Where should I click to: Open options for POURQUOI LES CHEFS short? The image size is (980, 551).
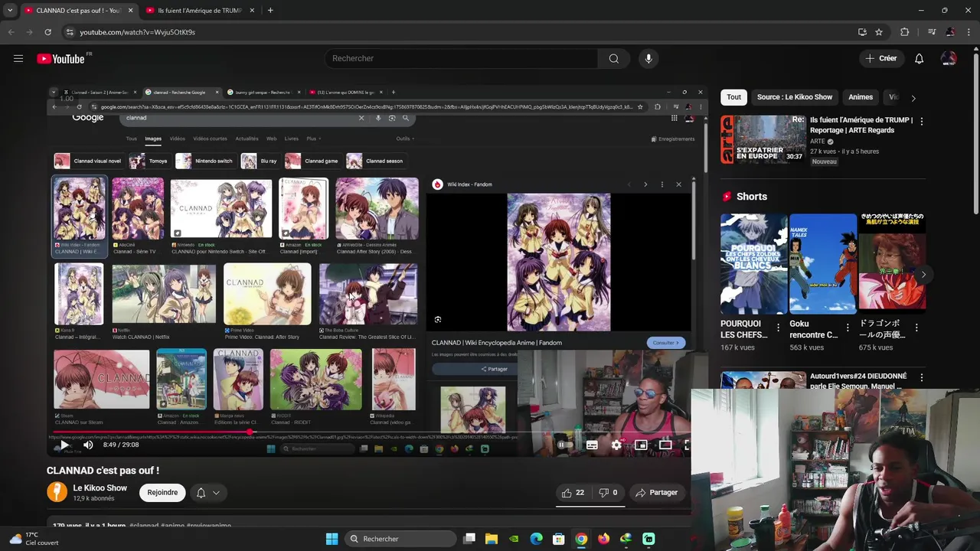coord(778,328)
